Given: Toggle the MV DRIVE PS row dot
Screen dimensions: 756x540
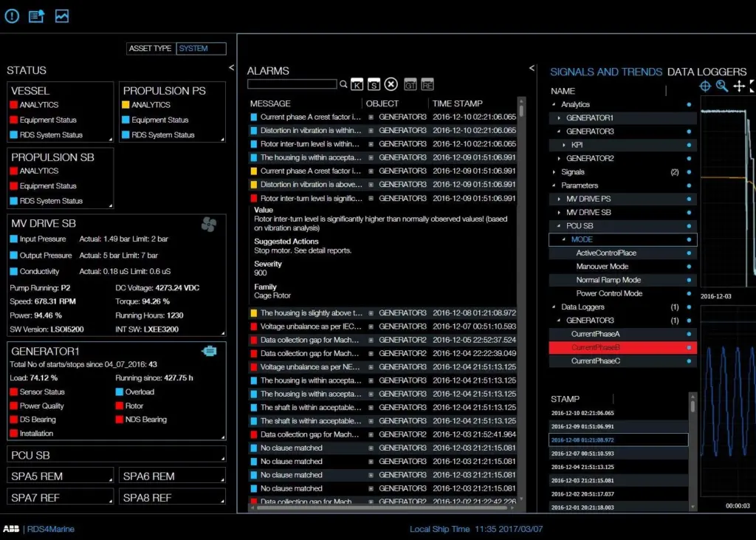Looking at the screenshot, I should click(x=689, y=199).
